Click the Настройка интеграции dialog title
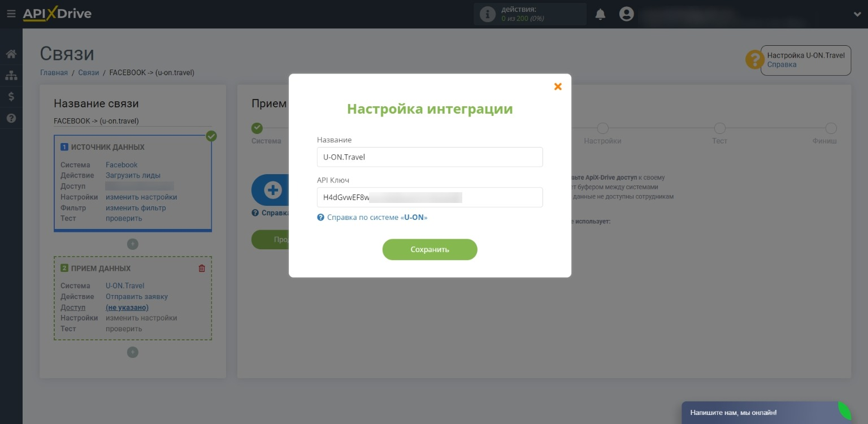868x424 pixels. tap(430, 109)
